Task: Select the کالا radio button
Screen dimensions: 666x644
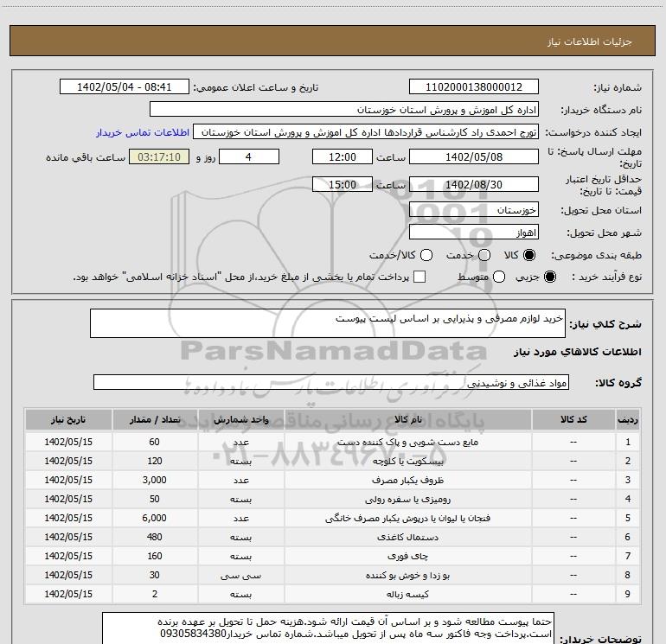Action: tap(529, 255)
